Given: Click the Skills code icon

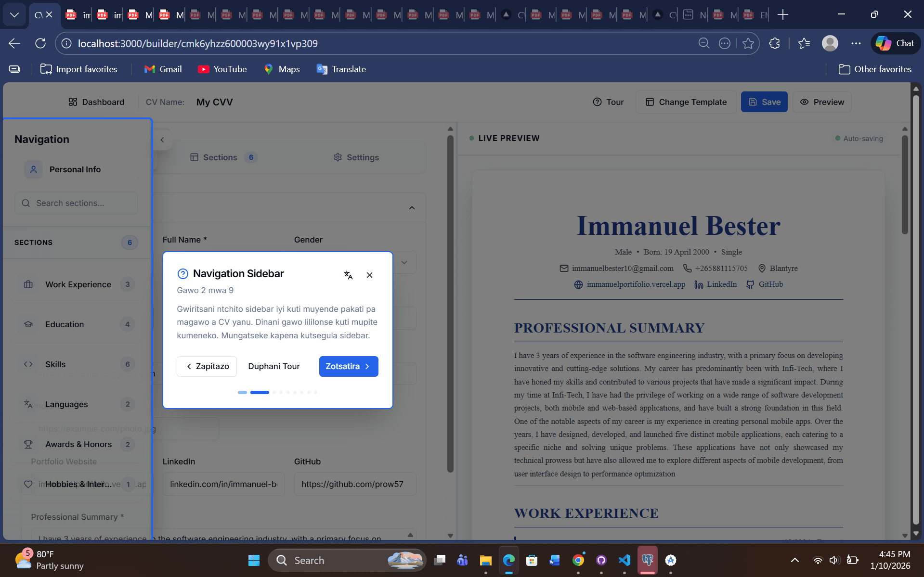Looking at the screenshot, I should (x=28, y=364).
